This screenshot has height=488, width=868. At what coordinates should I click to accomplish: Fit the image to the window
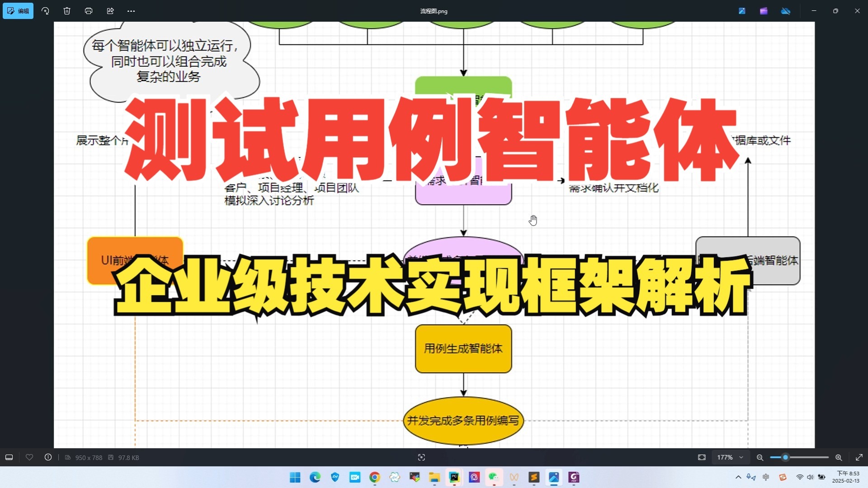click(701, 457)
